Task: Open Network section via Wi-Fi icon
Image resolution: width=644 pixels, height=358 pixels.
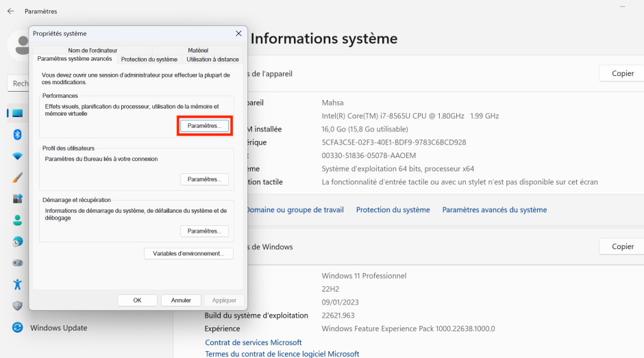Action: 18,156
